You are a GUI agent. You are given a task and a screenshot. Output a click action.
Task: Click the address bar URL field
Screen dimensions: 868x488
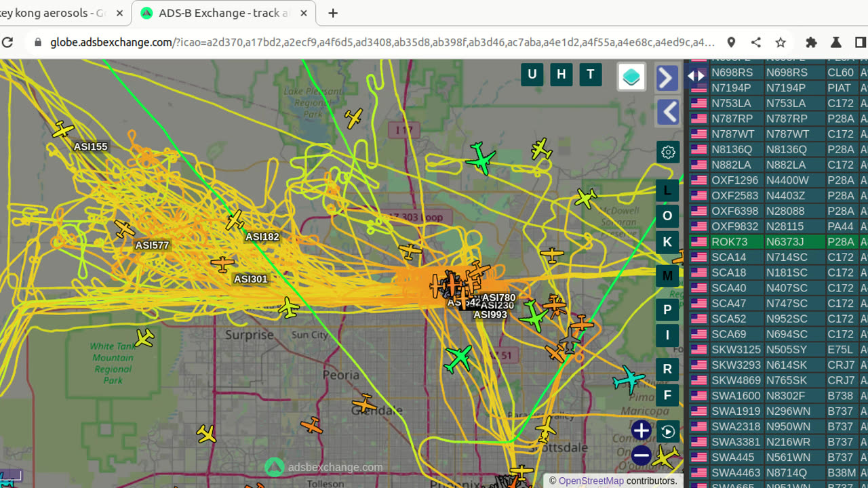(383, 42)
